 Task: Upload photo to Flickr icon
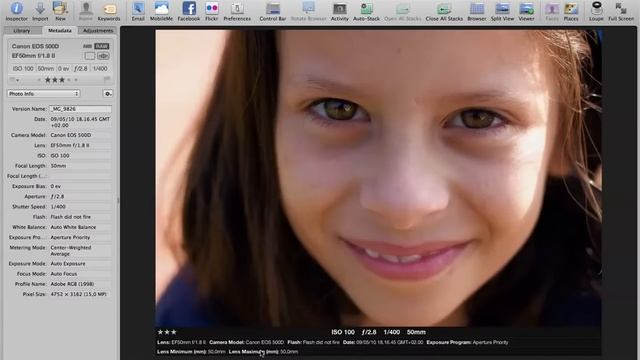(211, 8)
